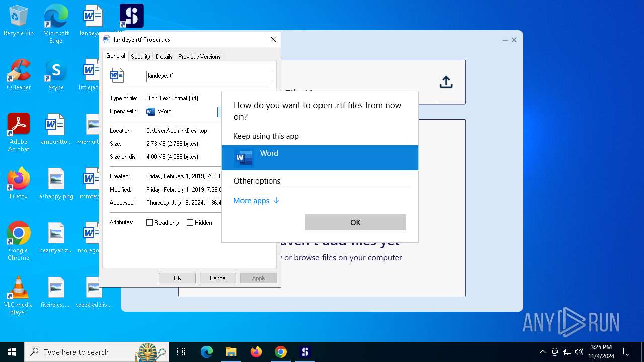644x362 pixels.
Task: Switch to the Security tab
Action: tap(140, 57)
